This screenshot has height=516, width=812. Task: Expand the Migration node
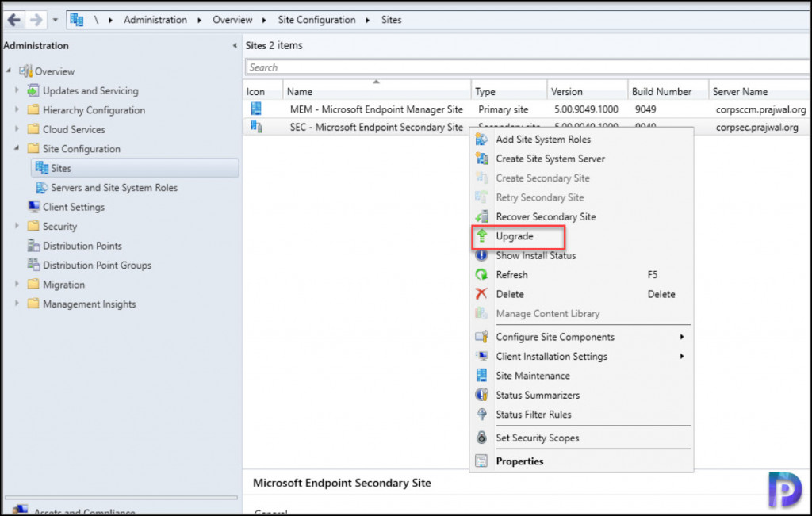[x=17, y=284]
